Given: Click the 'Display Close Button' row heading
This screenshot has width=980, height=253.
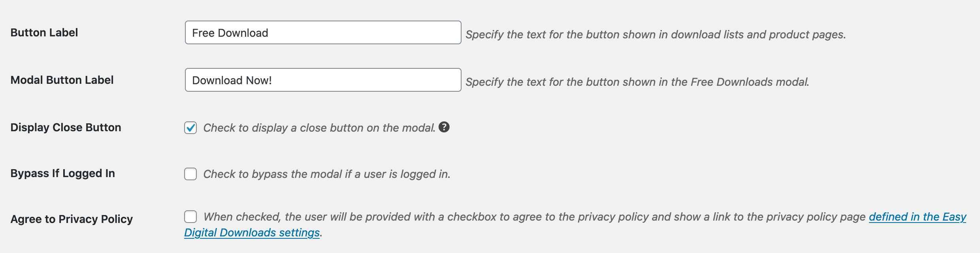Looking at the screenshot, I should click(x=66, y=127).
